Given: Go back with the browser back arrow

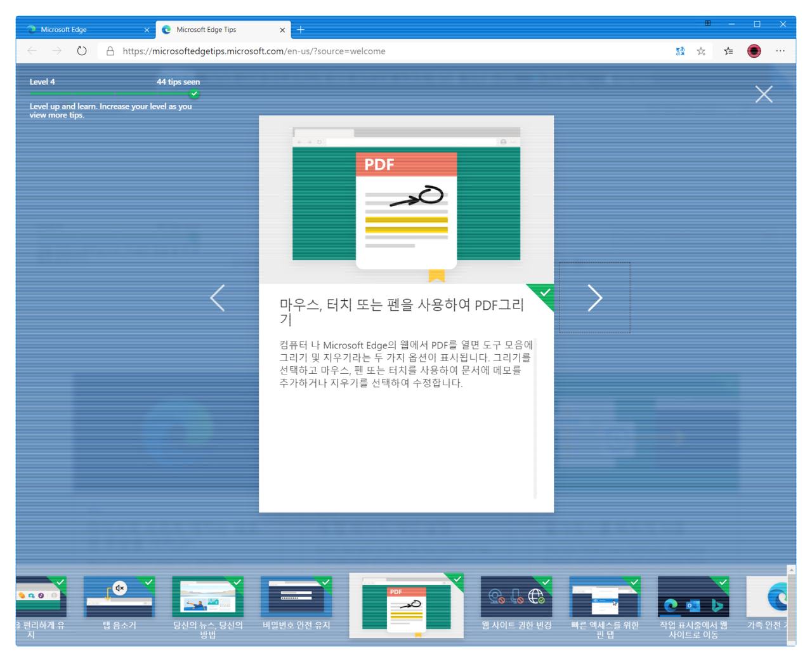Looking at the screenshot, I should coord(32,51).
